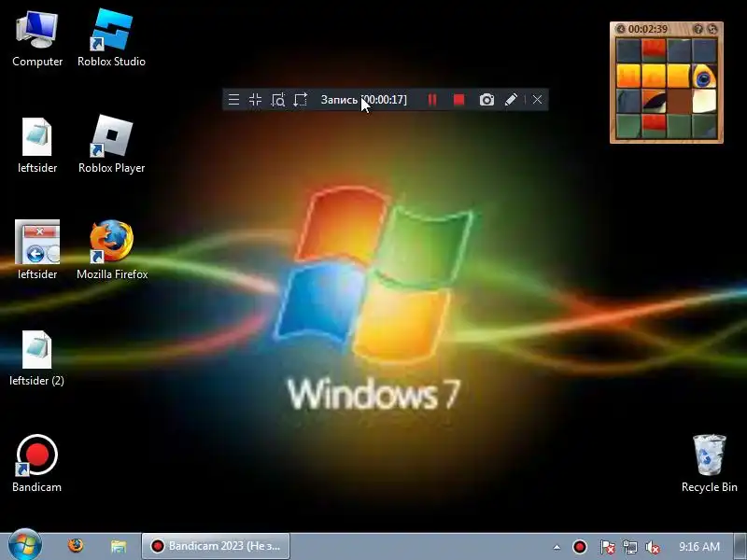The width and height of the screenshot is (747, 560).
Task: Open Windows Explorer from the taskbar
Action: pos(119,546)
